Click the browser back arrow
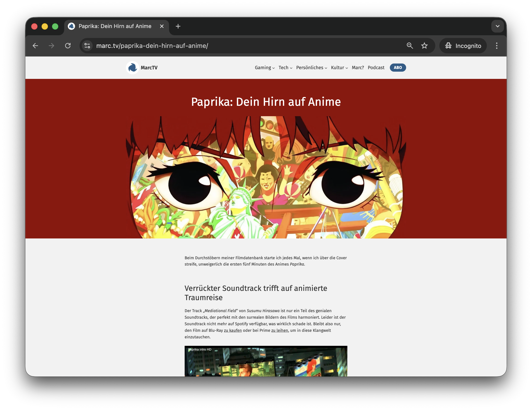 [x=35, y=46]
